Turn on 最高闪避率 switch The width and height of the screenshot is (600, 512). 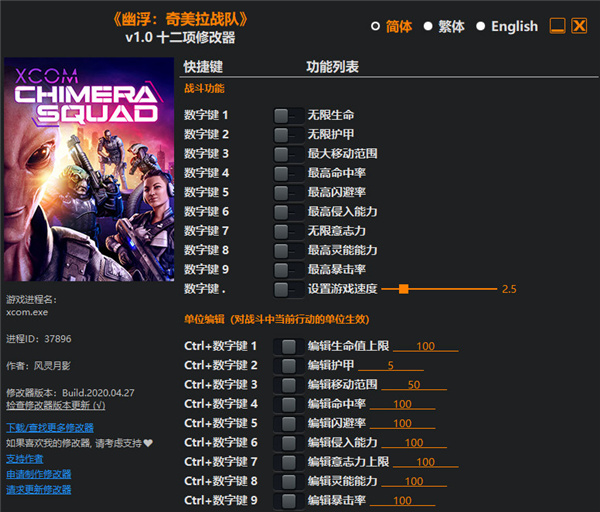tap(289, 192)
